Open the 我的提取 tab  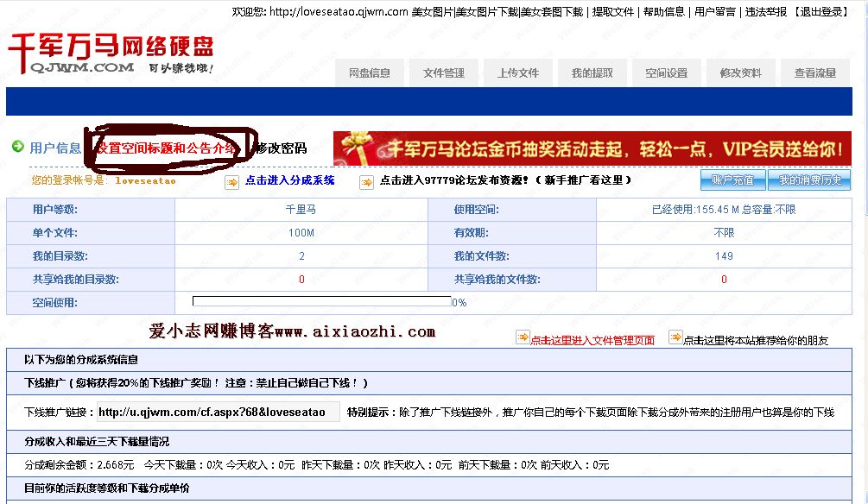tap(592, 73)
